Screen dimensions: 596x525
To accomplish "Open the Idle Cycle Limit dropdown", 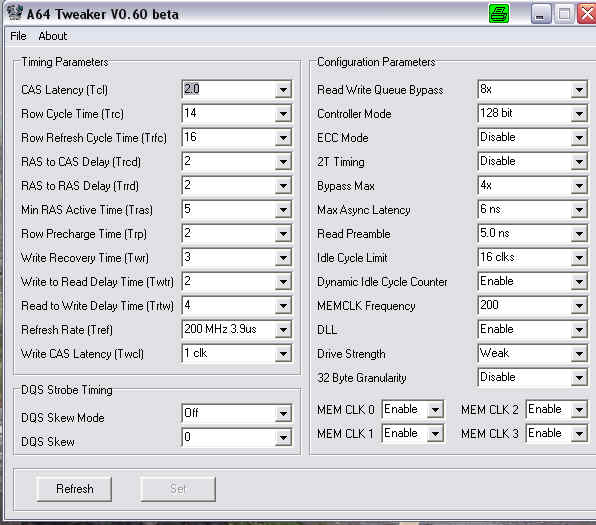I will coord(579,258).
